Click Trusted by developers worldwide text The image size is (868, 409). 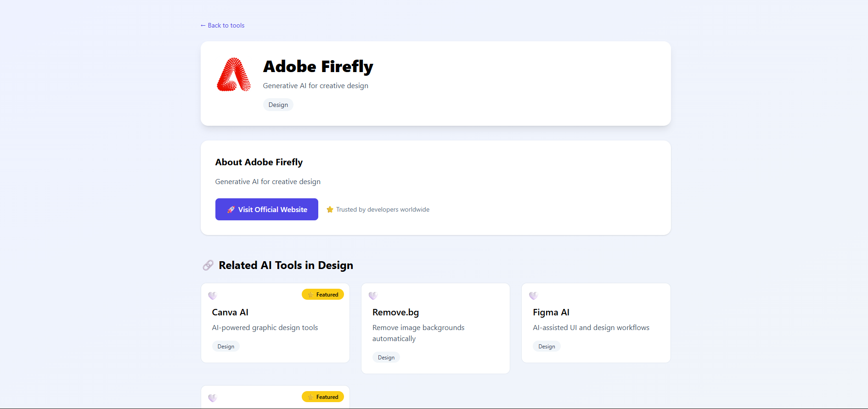[383, 209]
